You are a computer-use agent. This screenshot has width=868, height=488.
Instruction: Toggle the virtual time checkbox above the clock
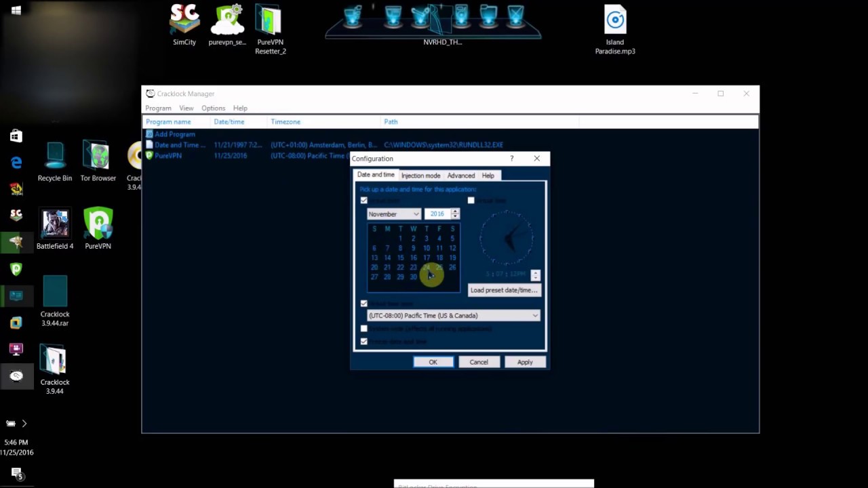(471, 201)
